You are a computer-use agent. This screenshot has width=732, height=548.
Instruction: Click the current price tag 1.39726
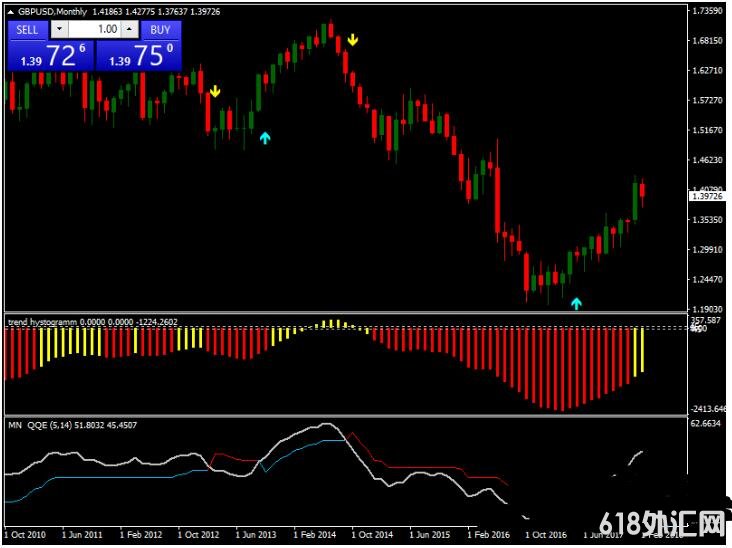point(707,196)
